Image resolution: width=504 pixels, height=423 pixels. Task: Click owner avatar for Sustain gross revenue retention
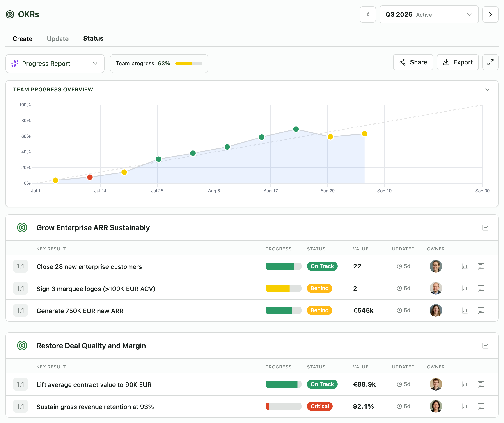pos(436,406)
